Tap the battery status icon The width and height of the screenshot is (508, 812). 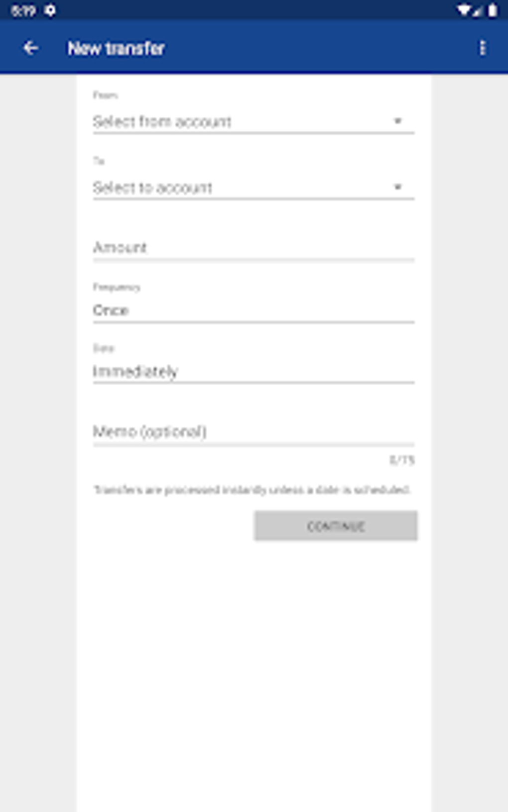coord(492,10)
